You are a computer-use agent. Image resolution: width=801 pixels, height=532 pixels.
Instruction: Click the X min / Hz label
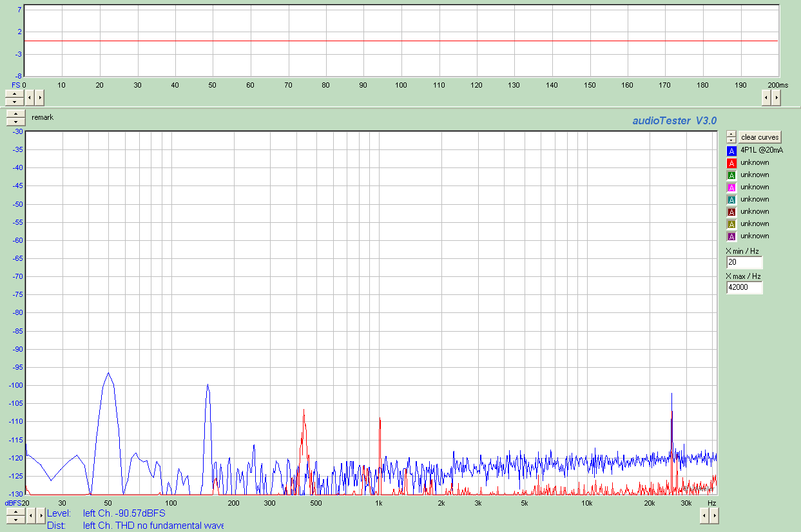(x=742, y=251)
